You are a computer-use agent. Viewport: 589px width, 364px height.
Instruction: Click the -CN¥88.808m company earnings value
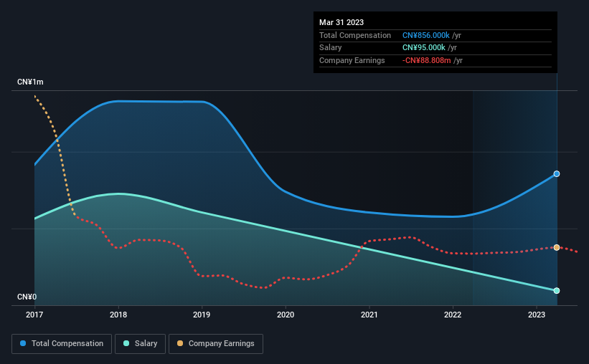click(426, 60)
